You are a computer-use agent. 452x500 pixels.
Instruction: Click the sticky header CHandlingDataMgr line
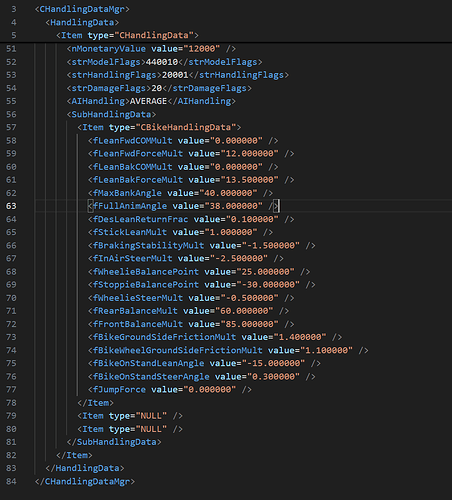coord(82,9)
